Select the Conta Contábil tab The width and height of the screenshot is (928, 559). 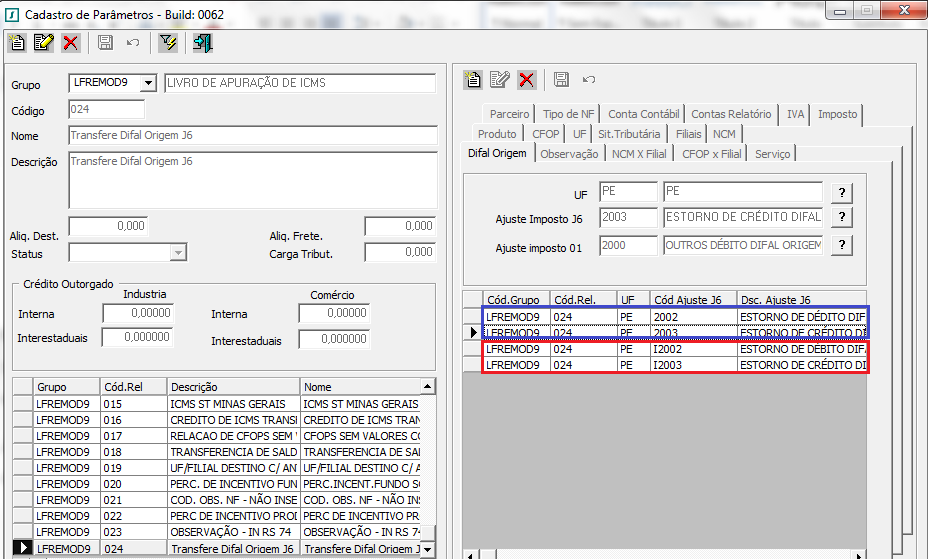[643, 114]
